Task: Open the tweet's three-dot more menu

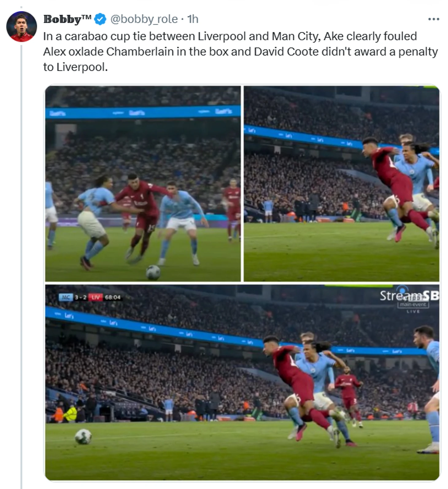Action: pos(434,19)
